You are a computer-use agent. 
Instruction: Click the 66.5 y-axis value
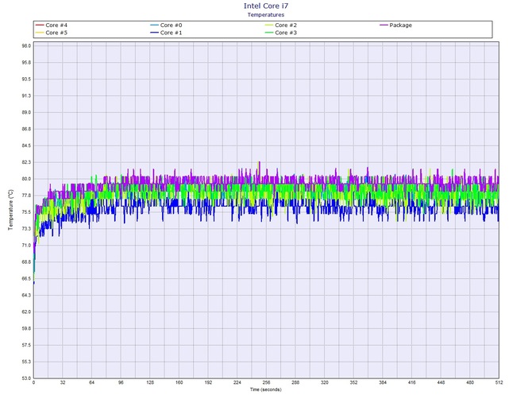(x=26, y=279)
